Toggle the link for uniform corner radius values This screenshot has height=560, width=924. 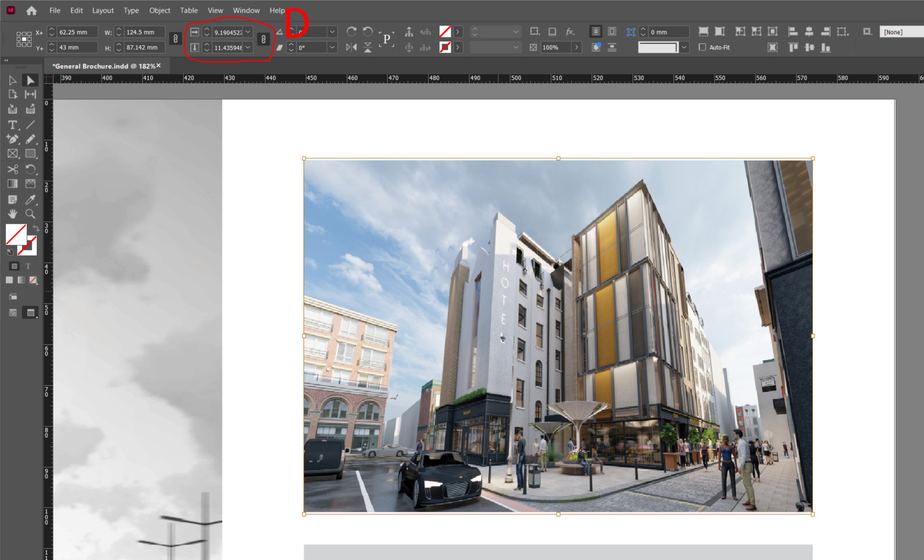(x=263, y=39)
